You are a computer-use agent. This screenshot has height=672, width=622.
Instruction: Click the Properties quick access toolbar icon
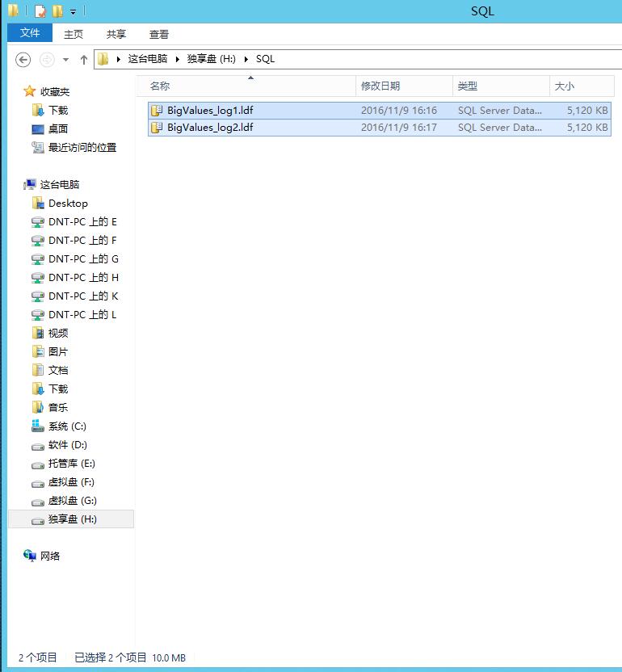(40, 10)
